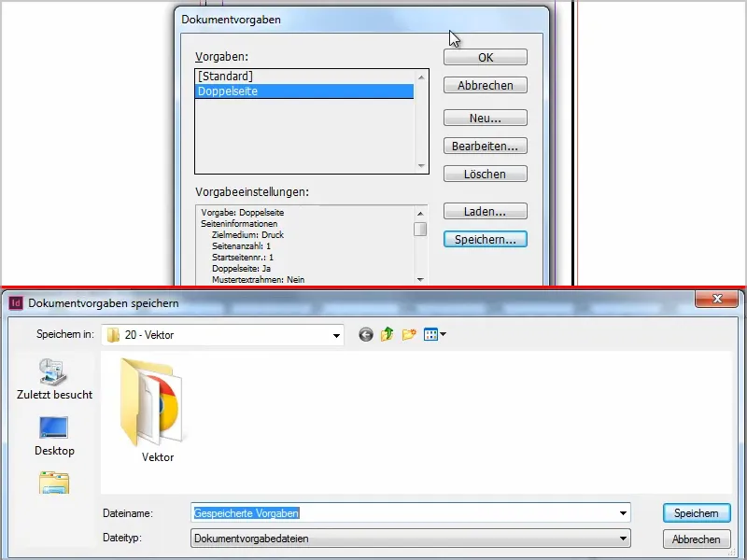Viewport: 747px width, 560px height.
Task: Click the down arrow of the Vorgaben list scrollbar
Action: (421, 166)
